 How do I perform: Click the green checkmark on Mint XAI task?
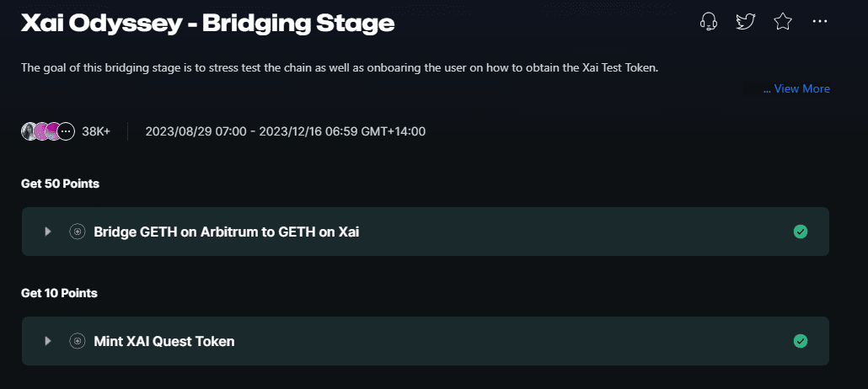801,341
